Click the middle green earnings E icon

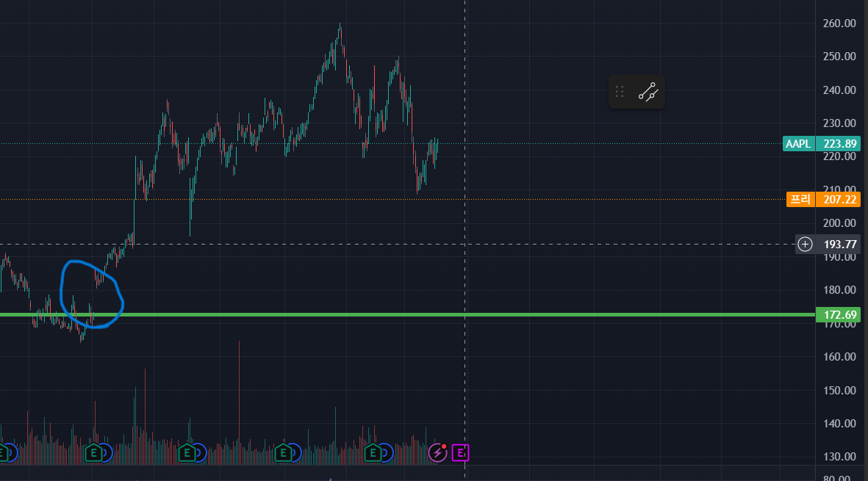click(187, 452)
